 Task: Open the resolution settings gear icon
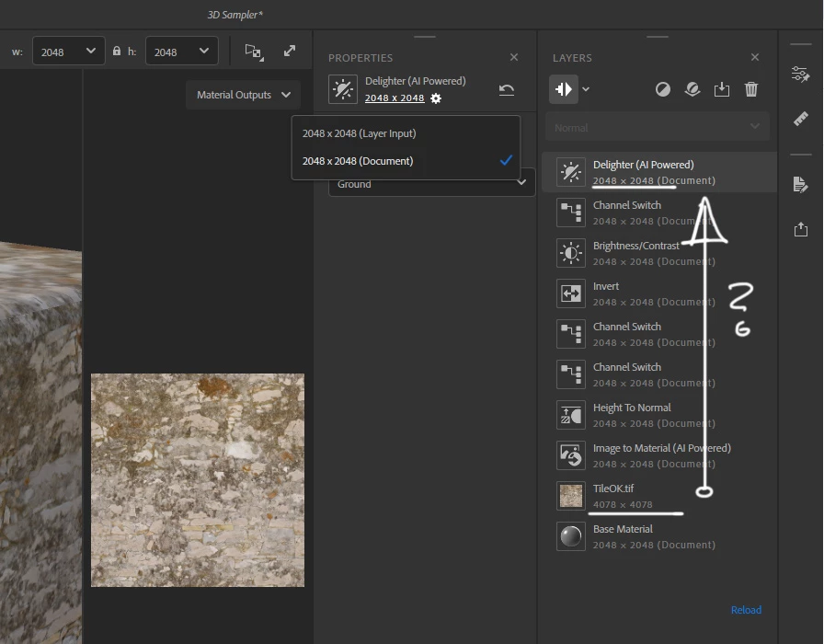tap(436, 98)
